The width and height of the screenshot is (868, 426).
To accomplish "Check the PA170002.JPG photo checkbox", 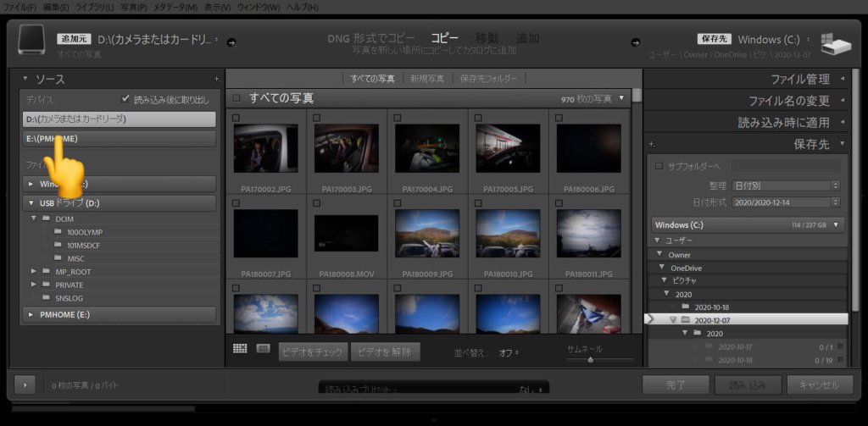I will pyautogui.click(x=236, y=118).
